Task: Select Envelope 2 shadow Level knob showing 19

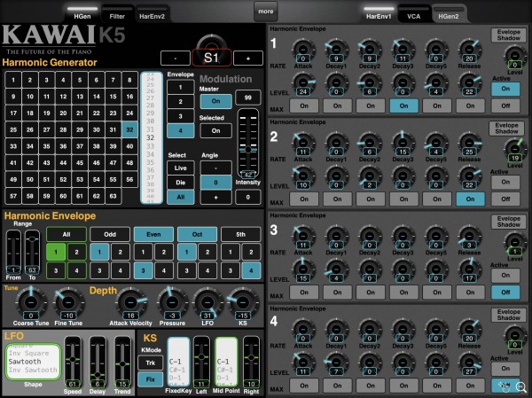Action: pos(514,150)
